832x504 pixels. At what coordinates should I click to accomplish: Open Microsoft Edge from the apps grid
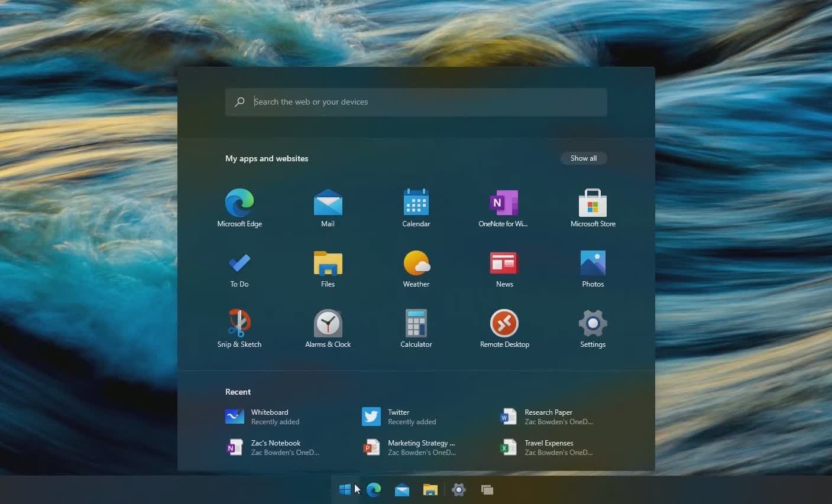point(239,208)
